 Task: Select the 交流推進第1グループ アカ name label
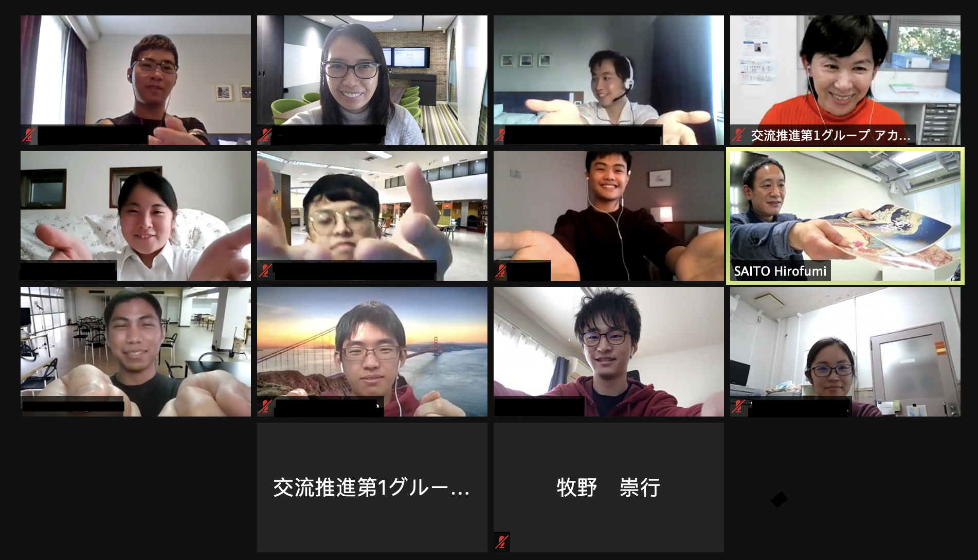pyautogui.click(x=830, y=135)
